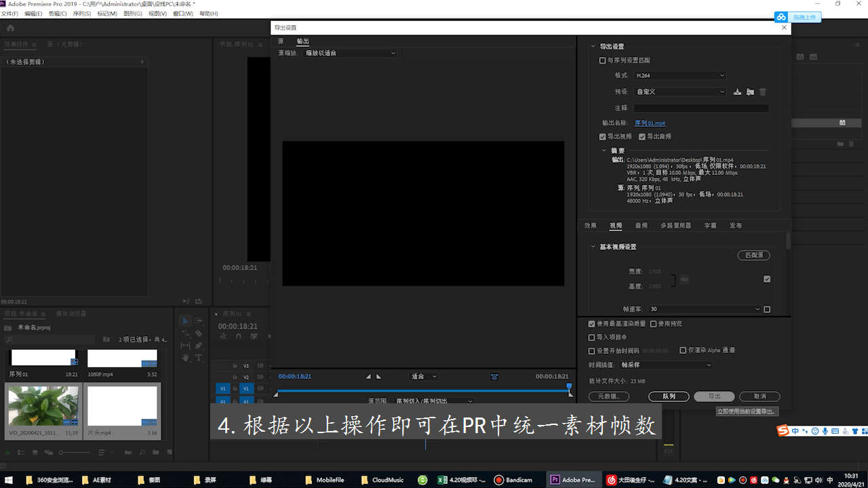Click the Sogou input method icon
The width and height of the screenshot is (868, 488).
(x=783, y=431)
